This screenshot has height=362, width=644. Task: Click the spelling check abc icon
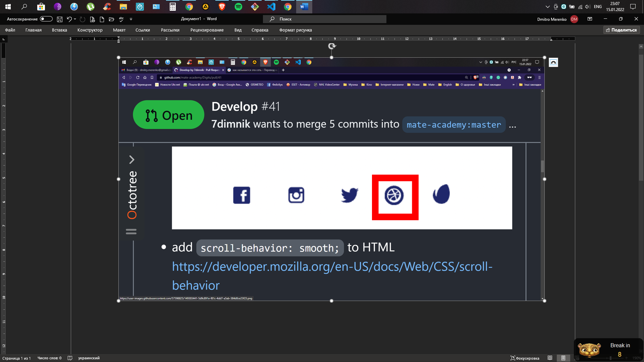pyautogui.click(x=121, y=19)
